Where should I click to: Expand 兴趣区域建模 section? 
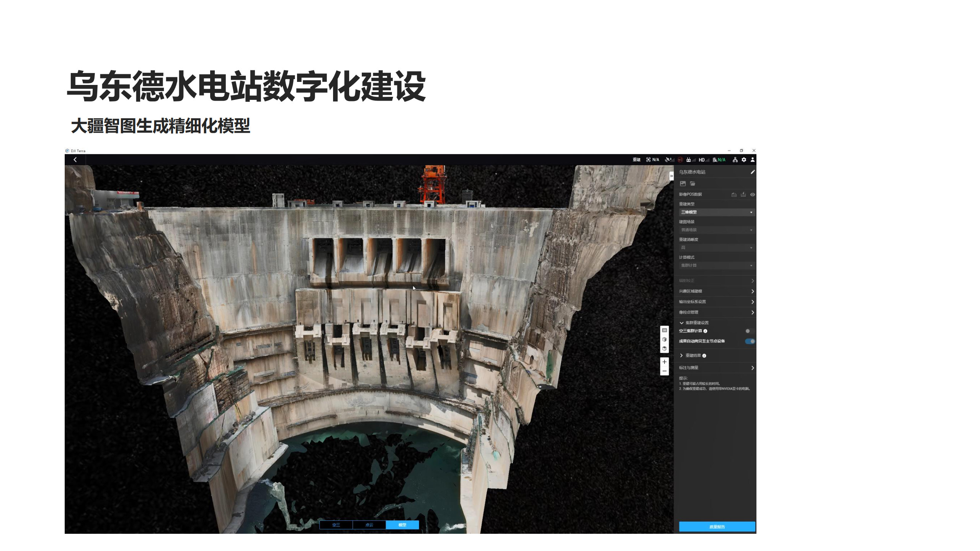[x=715, y=291]
